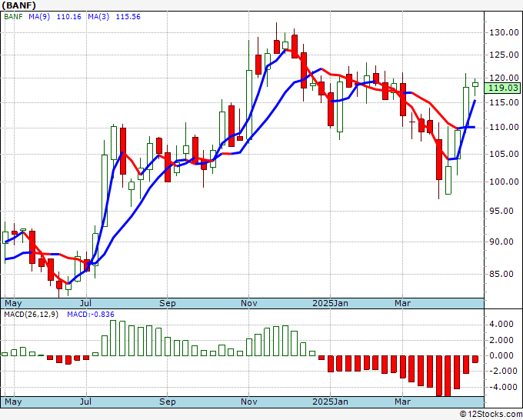Click May on the price chart time axis
Screen dimensions: 523x420
13,303
